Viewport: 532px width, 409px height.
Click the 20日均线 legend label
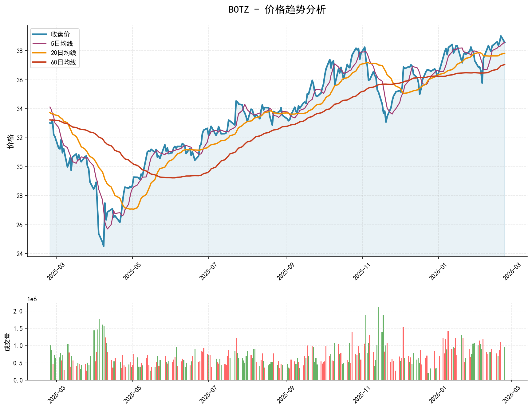pos(64,53)
